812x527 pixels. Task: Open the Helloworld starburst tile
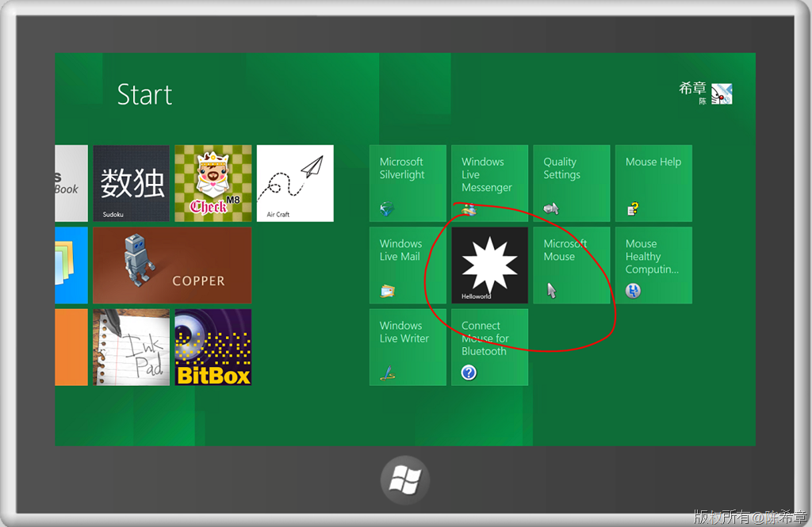coord(489,265)
